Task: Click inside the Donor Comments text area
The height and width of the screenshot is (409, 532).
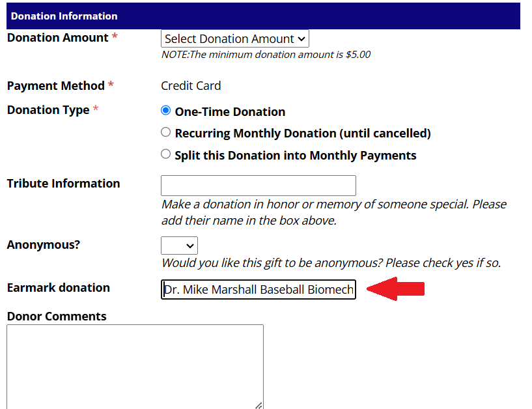Action: tap(135, 365)
